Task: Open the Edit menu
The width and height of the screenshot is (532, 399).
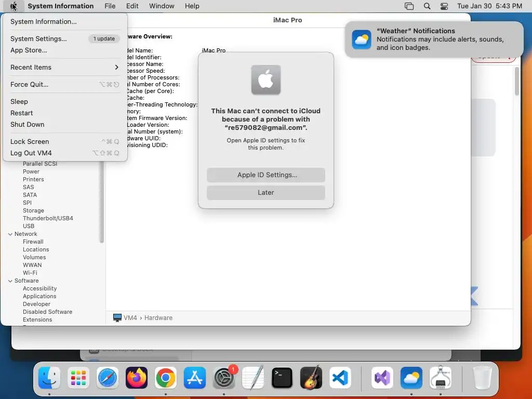Action: pos(132,6)
